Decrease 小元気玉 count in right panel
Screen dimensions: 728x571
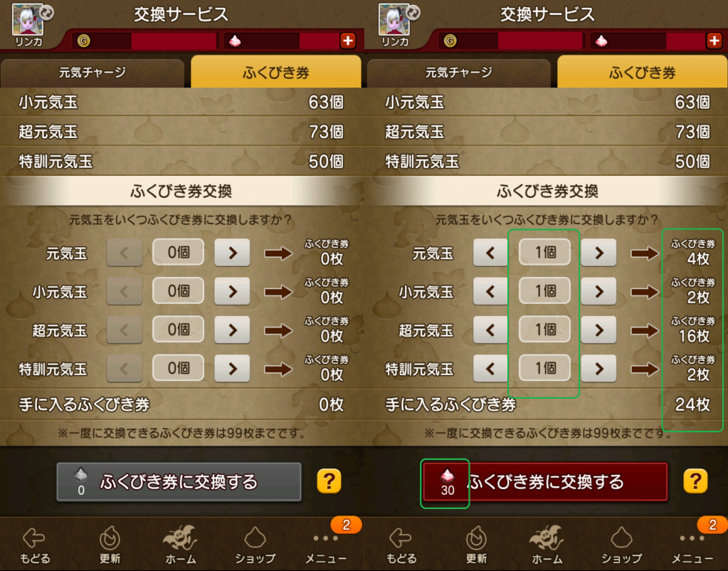click(490, 291)
